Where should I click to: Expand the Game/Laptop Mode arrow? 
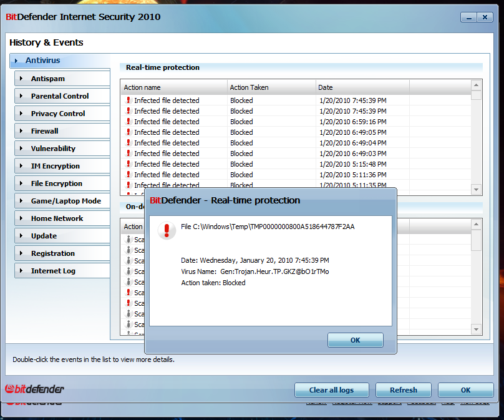point(21,201)
